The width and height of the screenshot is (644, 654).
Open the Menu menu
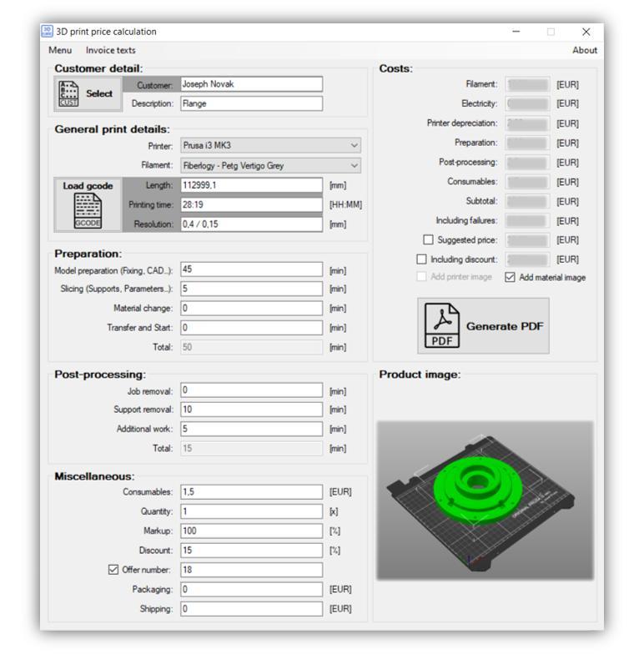(60, 50)
